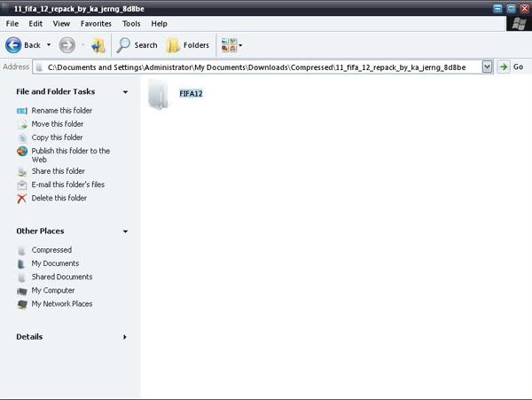Open the Favorites menu
The height and width of the screenshot is (400, 532).
(x=96, y=24)
